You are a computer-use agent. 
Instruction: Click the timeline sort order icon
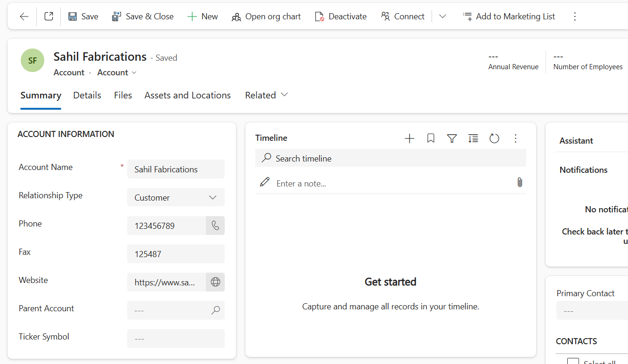(473, 138)
